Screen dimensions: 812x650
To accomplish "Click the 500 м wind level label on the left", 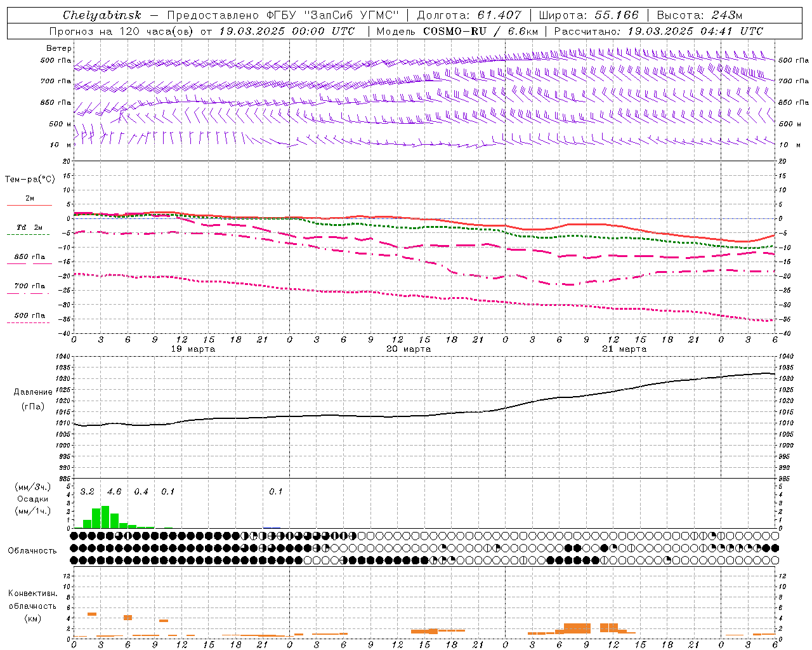I will tap(60, 124).
